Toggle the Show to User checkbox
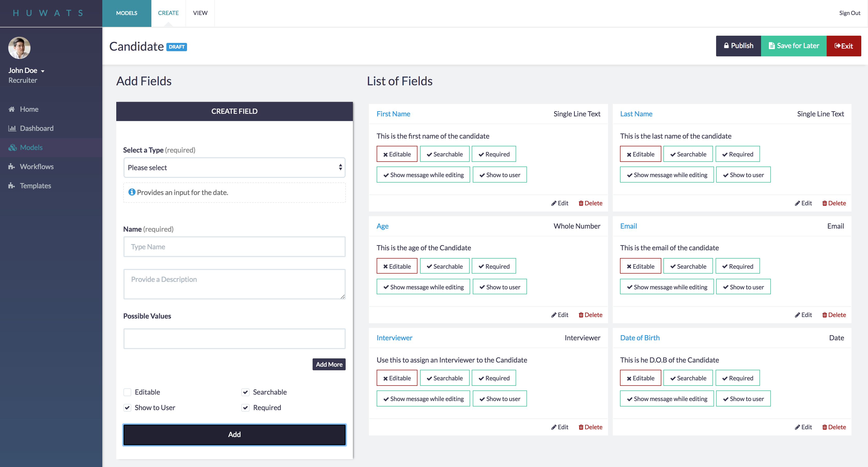The height and width of the screenshot is (467, 868). [x=127, y=408]
